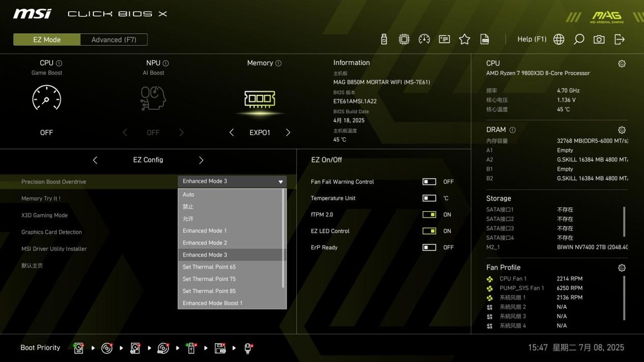Switch Memory profile with right arrow
The image size is (644, 362).
click(x=288, y=132)
